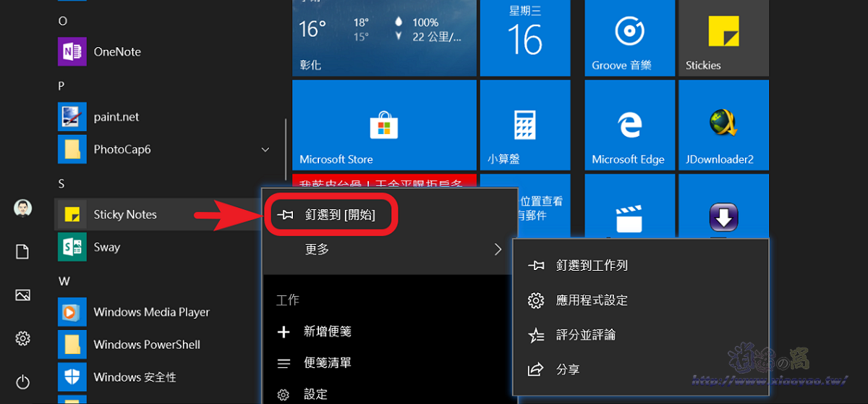Click the arrow beside 更多
Viewport: 868px width, 404px height.
point(498,249)
